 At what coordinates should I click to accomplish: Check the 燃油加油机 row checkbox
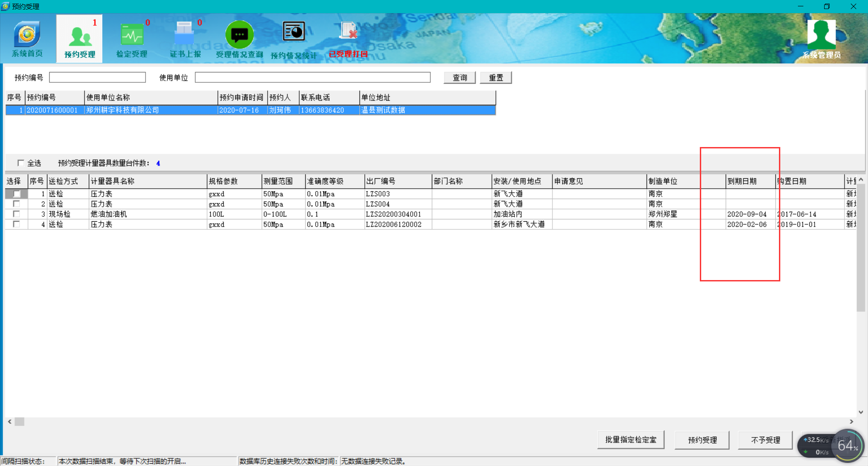pyautogui.click(x=17, y=214)
